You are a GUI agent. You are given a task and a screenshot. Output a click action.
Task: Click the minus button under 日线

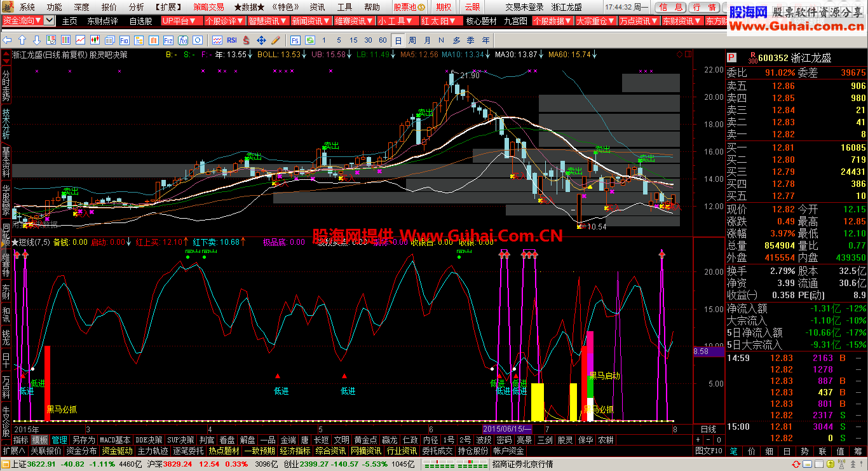[708, 440]
